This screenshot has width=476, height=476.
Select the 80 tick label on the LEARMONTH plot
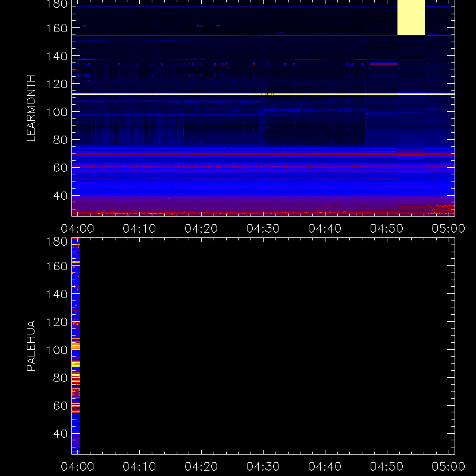coord(60,140)
